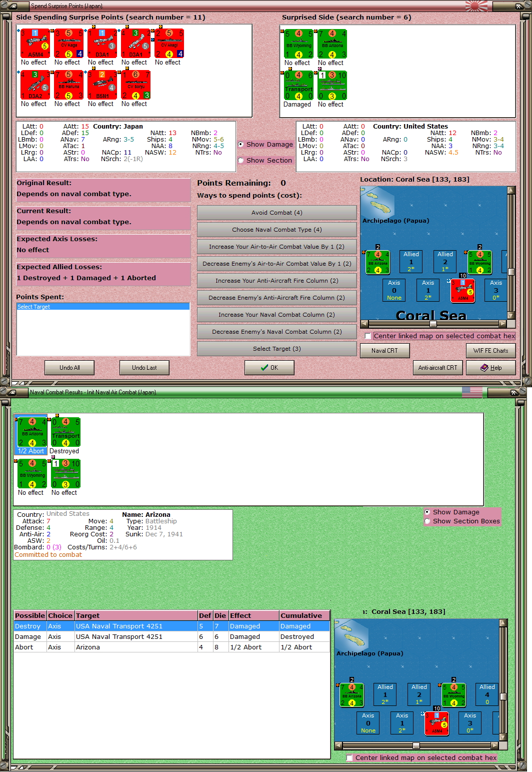Tick Center linked map checkbox in Naval Combat Results

click(349, 757)
